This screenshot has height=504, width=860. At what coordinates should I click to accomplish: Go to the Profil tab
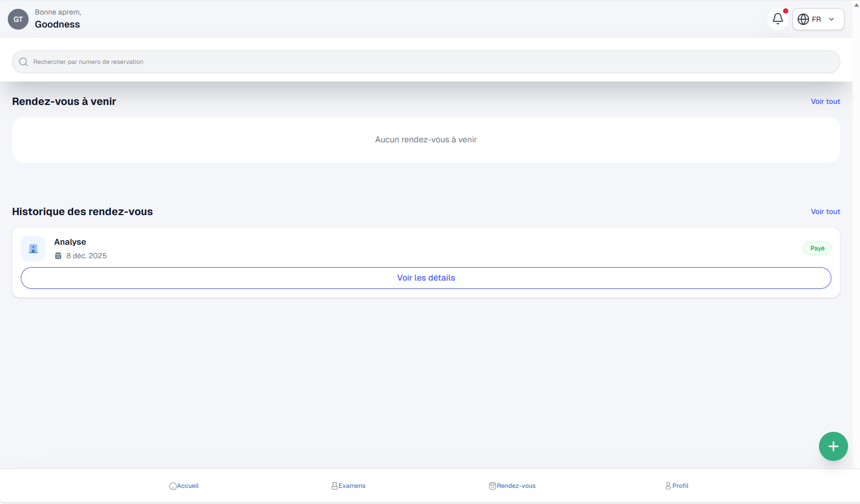tap(677, 486)
